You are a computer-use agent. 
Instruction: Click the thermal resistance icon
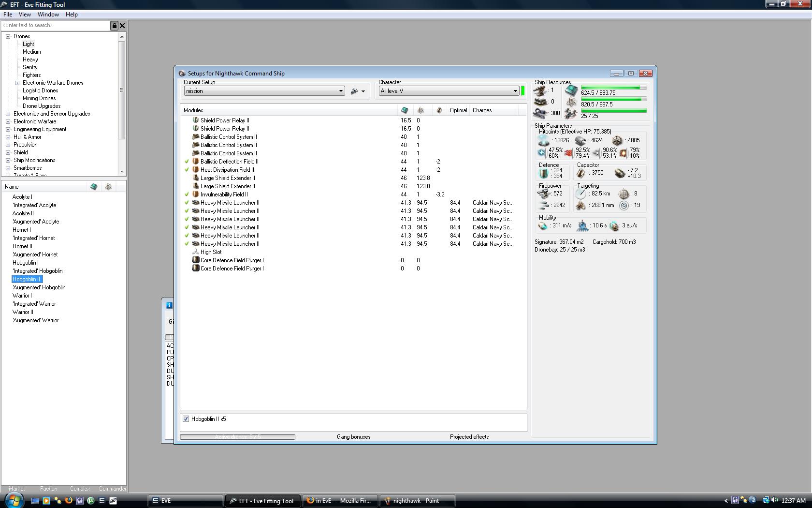(x=568, y=153)
